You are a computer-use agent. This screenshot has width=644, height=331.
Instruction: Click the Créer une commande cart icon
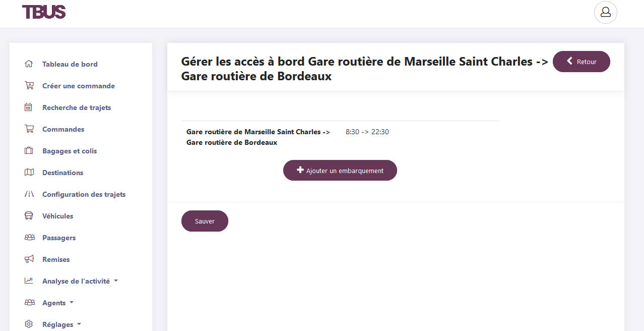[x=29, y=85]
